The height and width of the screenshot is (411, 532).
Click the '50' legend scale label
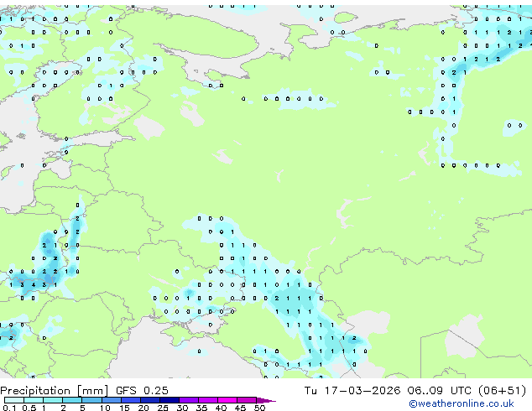click(x=260, y=408)
